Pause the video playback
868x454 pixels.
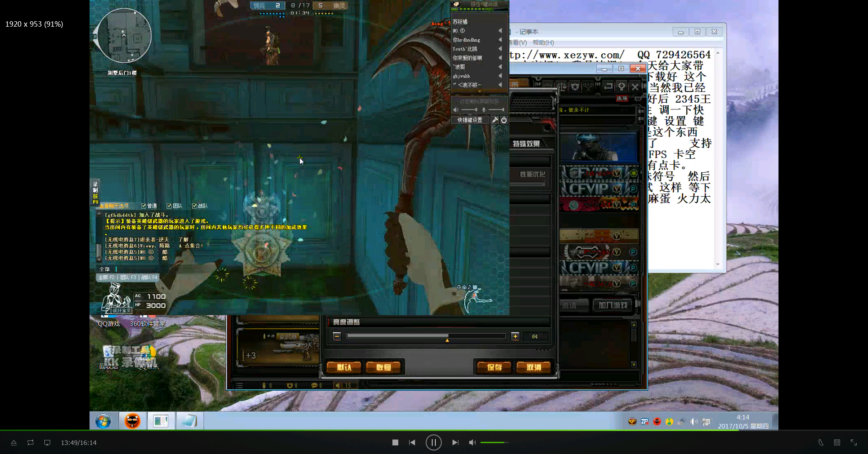click(x=433, y=442)
